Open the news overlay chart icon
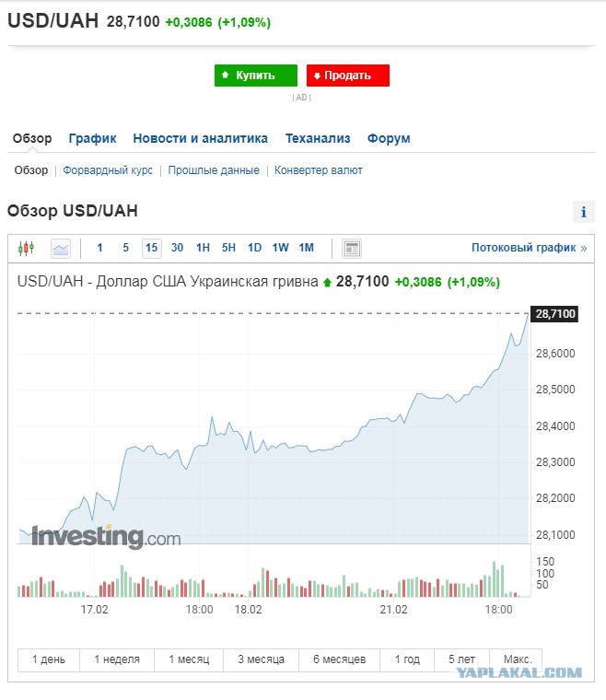Image resolution: width=606 pixels, height=700 pixels. click(x=352, y=248)
